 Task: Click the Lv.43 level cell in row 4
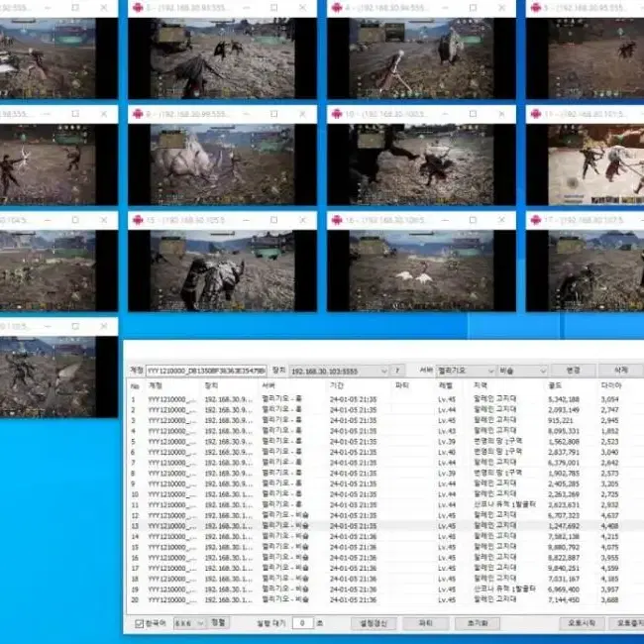(x=447, y=431)
